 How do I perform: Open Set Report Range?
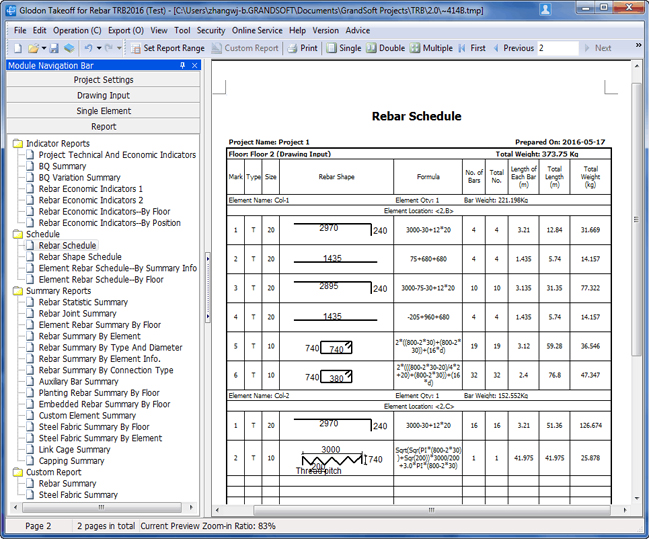point(167,48)
